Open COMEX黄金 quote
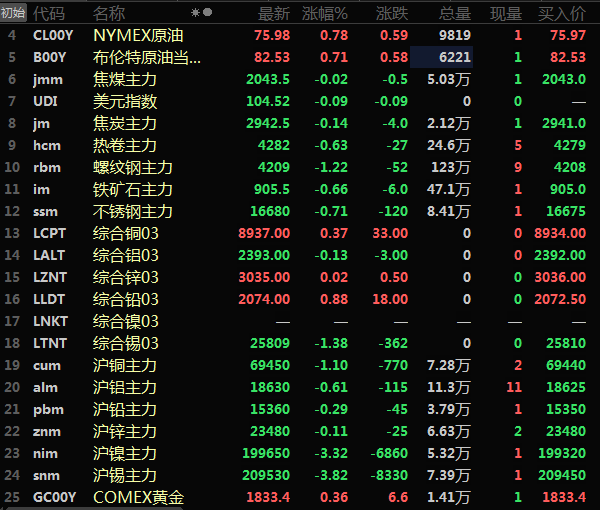Screen dimensions: 600x510 138,497
